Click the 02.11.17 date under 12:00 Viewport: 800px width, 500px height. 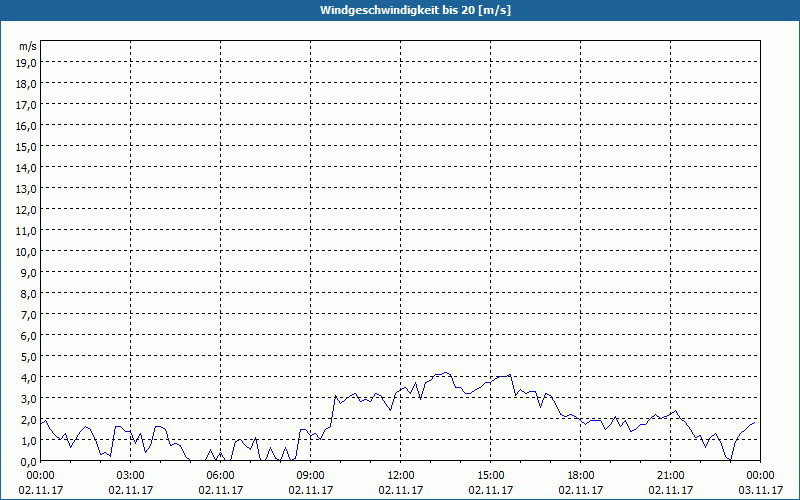click(x=401, y=490)
